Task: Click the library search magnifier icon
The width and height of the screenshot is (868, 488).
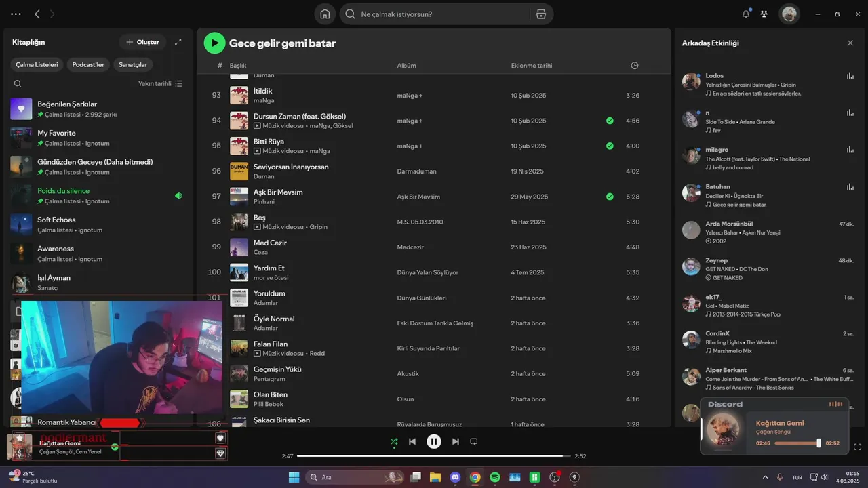Action: click(18, 84)
